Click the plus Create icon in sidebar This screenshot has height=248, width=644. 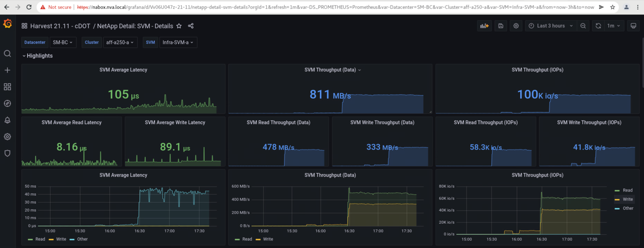tap(7, 71)
